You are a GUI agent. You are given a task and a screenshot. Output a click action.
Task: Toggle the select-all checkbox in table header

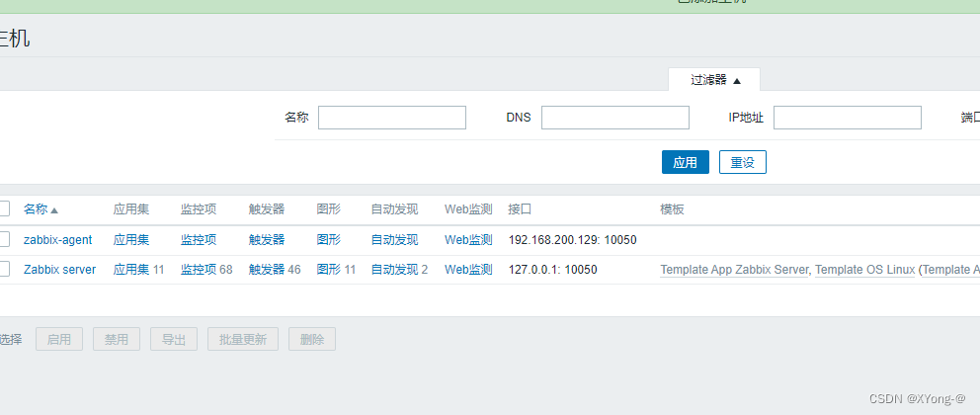point(4,208)
